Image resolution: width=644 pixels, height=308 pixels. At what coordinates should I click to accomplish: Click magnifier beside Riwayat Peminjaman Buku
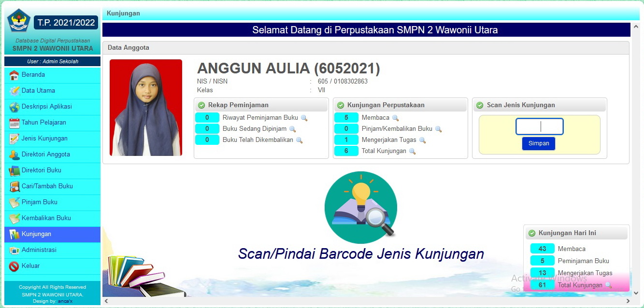click(x=304, y=118)
